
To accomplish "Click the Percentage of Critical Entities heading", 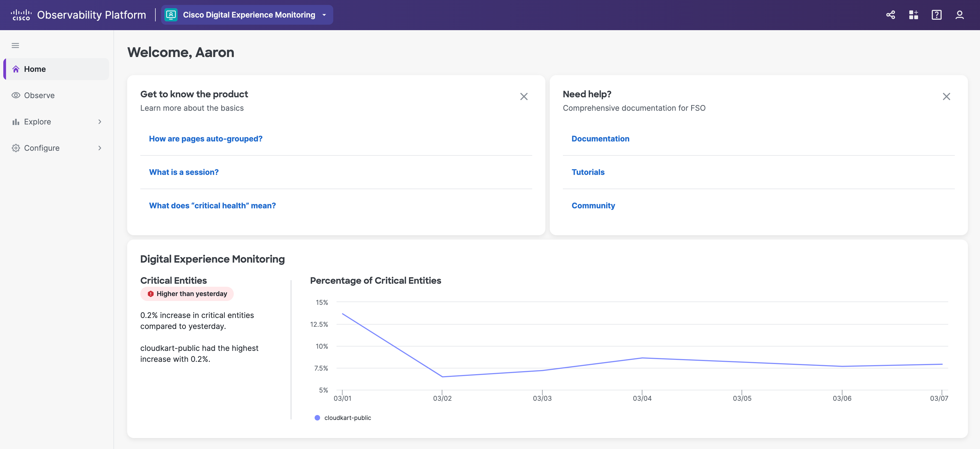I will [375, 281].
